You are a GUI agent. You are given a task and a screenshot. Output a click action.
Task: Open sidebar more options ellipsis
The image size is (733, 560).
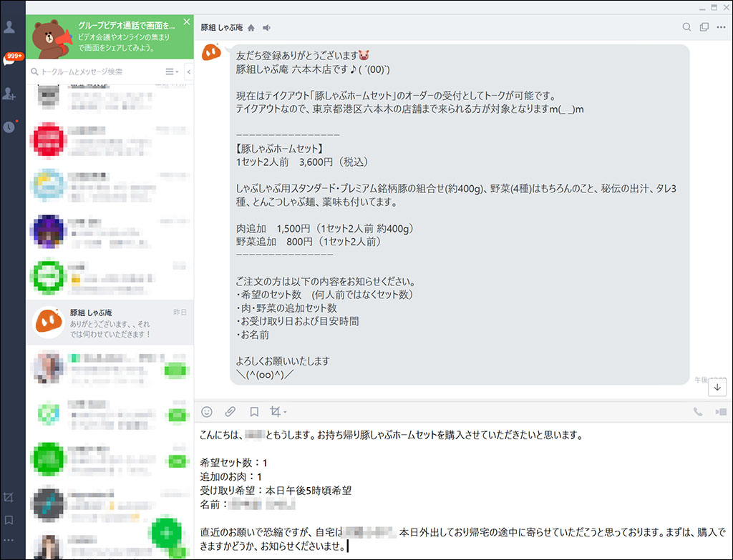[x=9, y=541]
